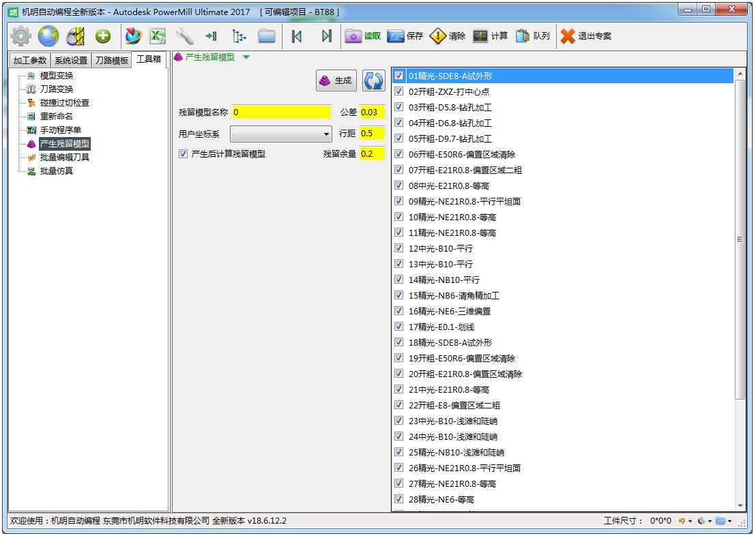Uncheck 02开粗-ZXZ-打中心点 checkbox
This screenshot has width=756, height=538.
pyautogui.click(x=398, y=91)
